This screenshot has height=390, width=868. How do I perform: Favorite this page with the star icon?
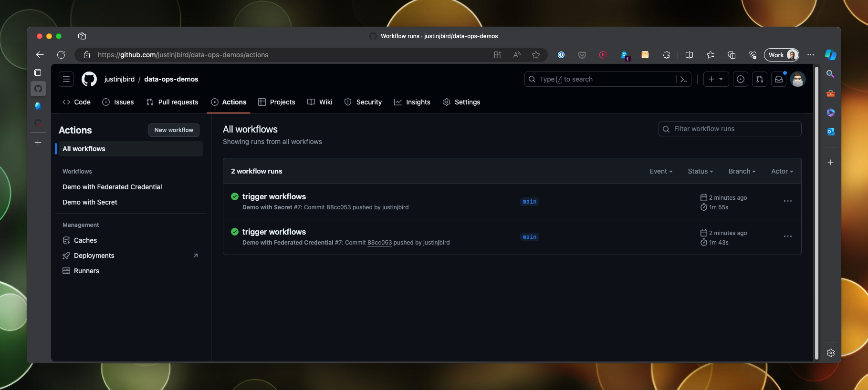pos(536,55)
